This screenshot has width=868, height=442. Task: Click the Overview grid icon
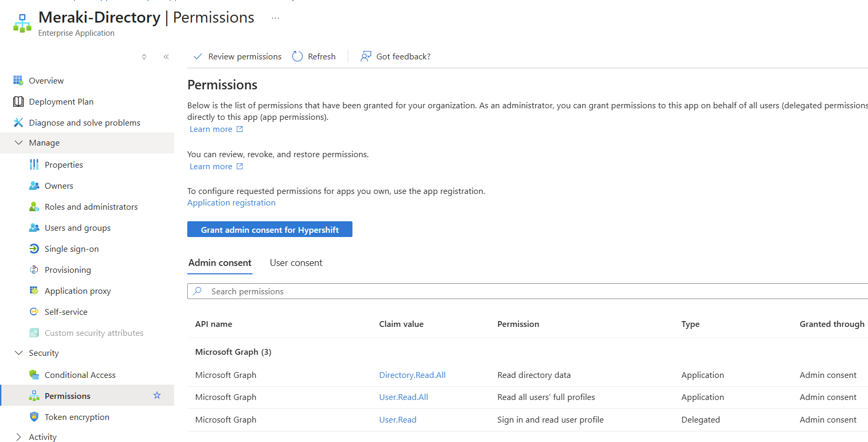point(18,80)
